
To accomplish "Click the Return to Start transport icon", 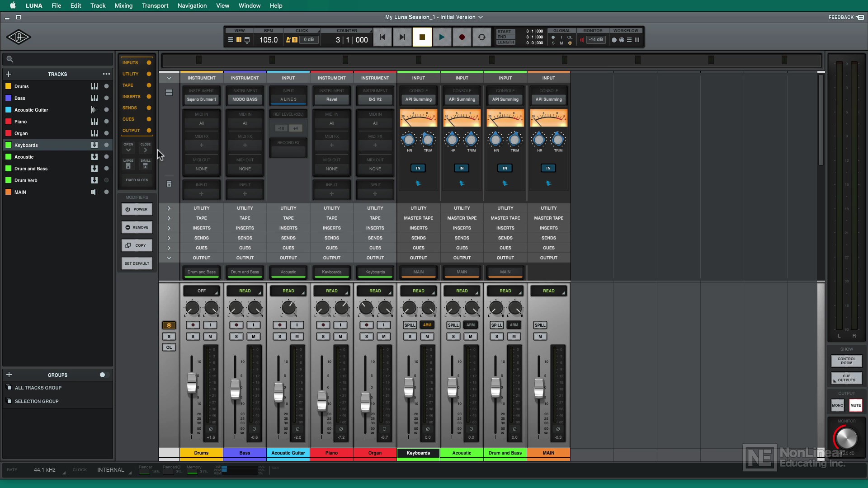I will click(382, 37).
